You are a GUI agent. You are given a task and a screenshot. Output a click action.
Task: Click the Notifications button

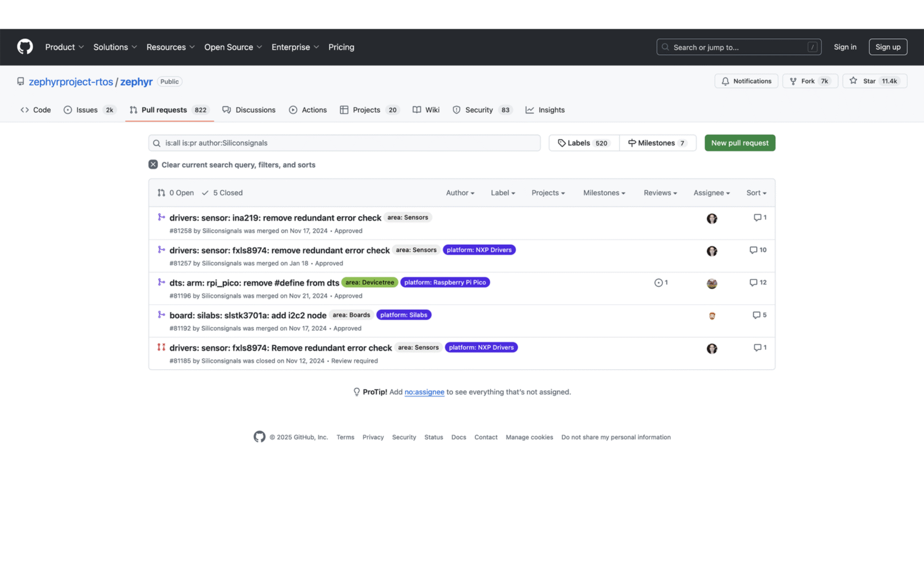(x=746, y=81)
